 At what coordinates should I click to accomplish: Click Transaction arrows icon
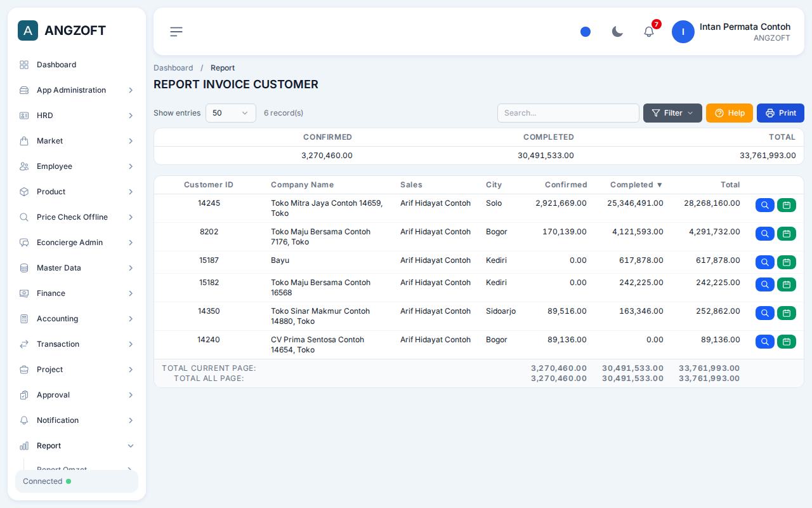pyautogui.click(x=24, y=344)
